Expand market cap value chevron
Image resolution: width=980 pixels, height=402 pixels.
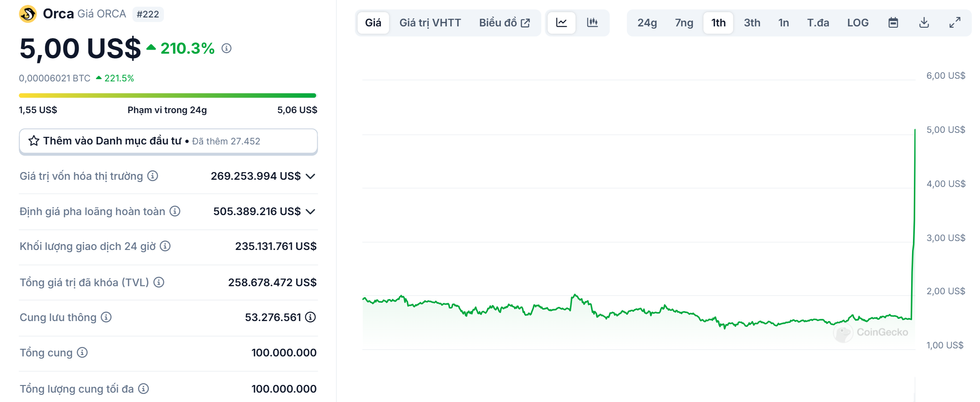click(311, 176)
